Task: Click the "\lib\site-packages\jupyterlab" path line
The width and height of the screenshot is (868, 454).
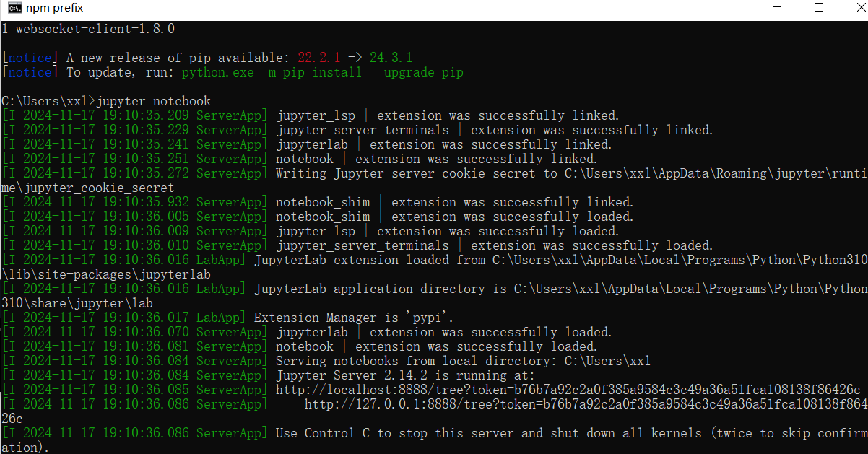Action: click(106, 274)
